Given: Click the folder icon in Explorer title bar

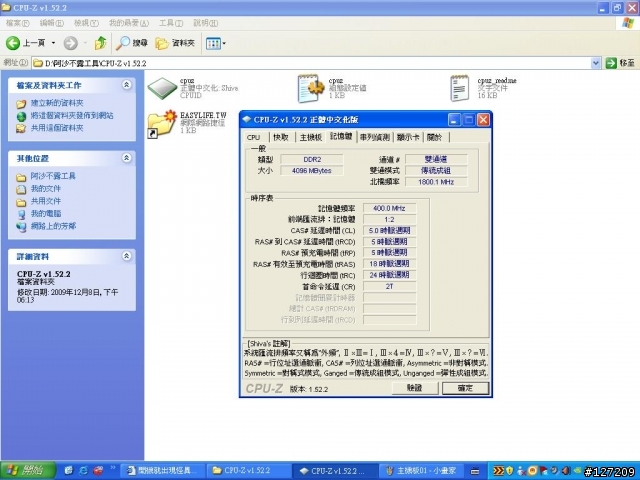Looking at the screenshot, I should [x=6, y=7].
